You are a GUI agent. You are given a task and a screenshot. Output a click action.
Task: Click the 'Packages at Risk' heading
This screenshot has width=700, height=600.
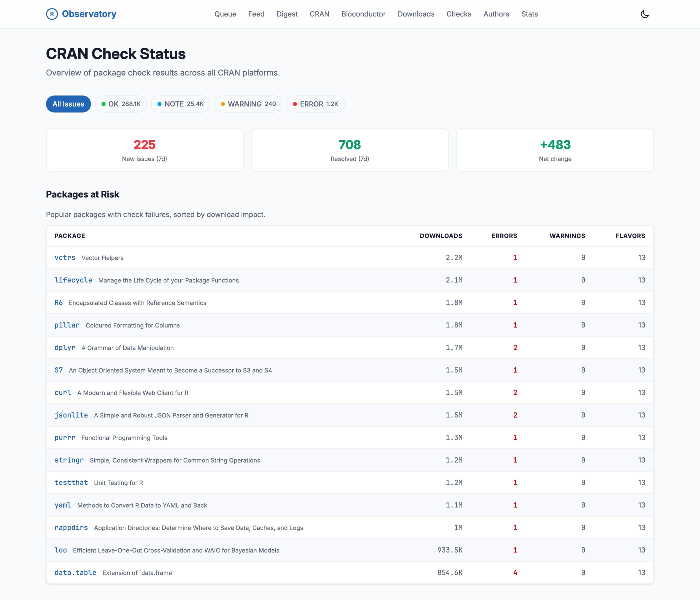[82, 194]
